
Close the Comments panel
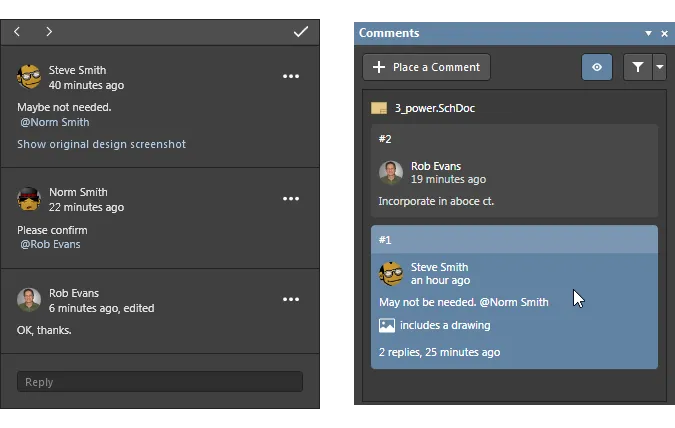click(664, 33)
